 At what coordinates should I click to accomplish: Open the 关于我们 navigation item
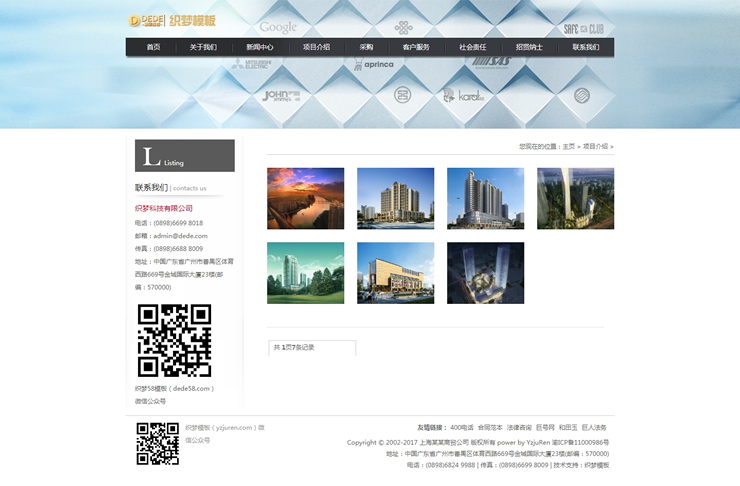(x=203, y=47)
